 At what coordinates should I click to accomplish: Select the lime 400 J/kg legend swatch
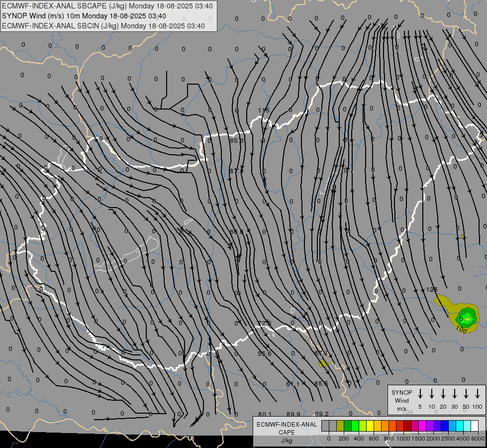[x=363, y=426]
